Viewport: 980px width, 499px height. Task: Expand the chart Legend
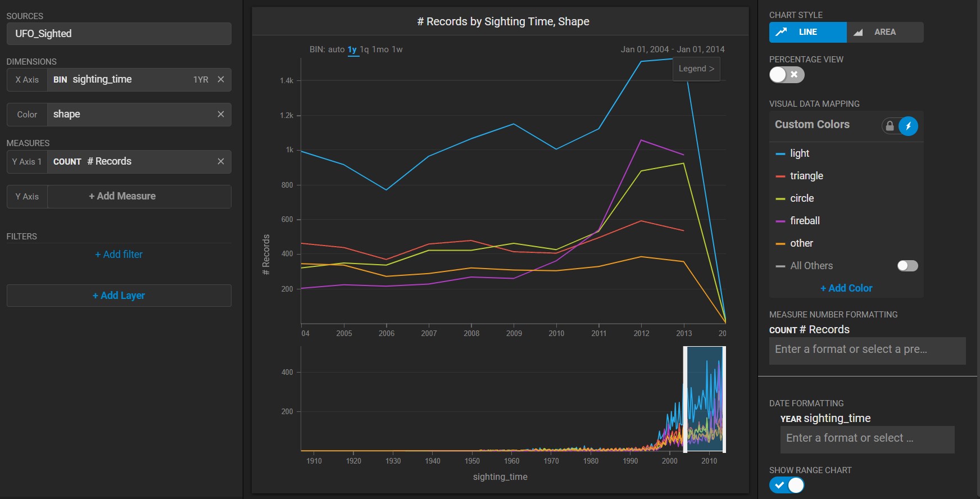(696, 69)
